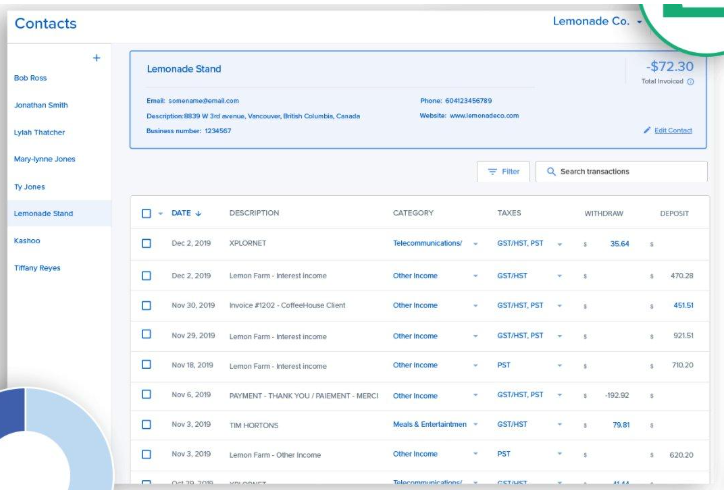Click the 79.81 withdraw amount
Viewport: 724px width, 493px height.
[621, 425]
